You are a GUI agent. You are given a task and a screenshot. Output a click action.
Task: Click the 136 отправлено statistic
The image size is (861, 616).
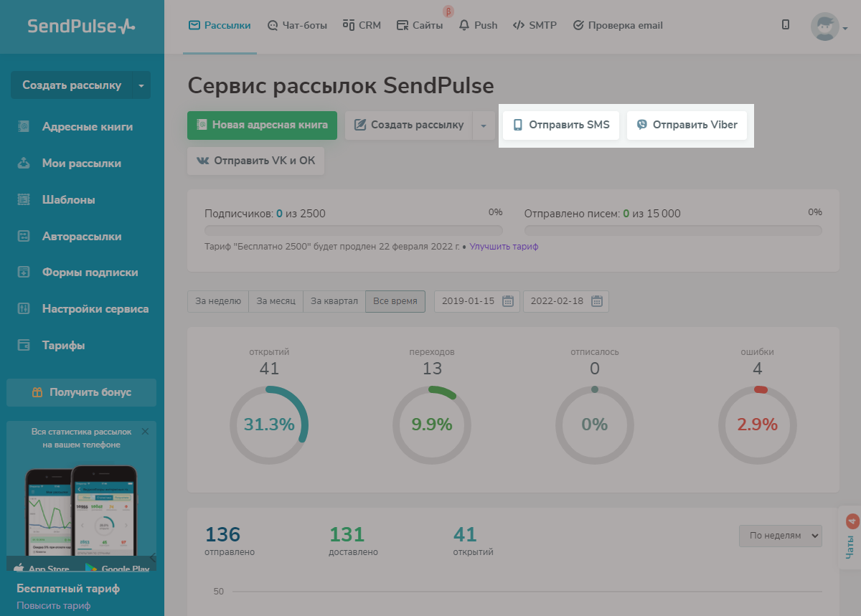230,541
